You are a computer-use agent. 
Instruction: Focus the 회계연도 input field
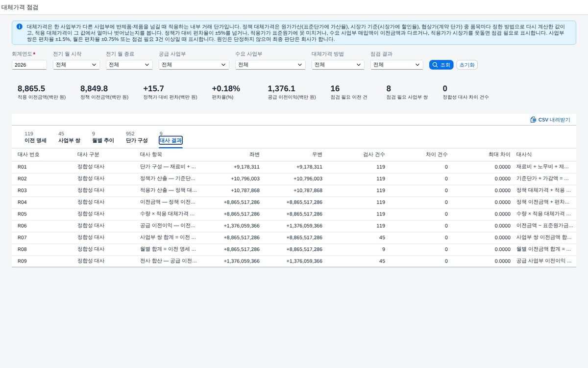[x=29, y=65]
